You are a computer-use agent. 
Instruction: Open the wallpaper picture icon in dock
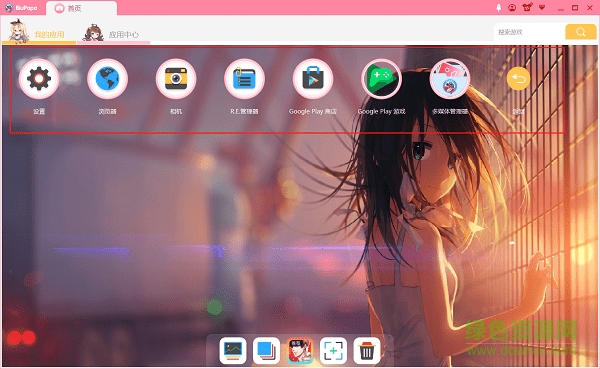pyautogui.click(x=233, y=350)
